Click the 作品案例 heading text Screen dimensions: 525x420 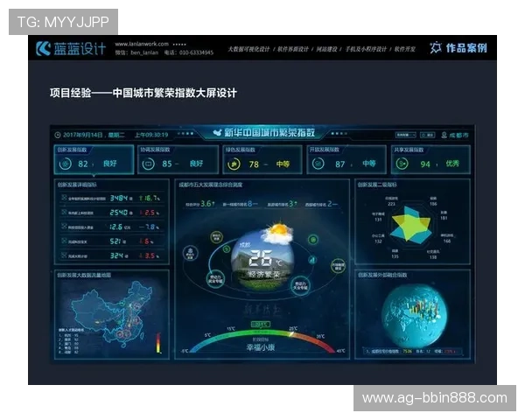tap(466, 48)
